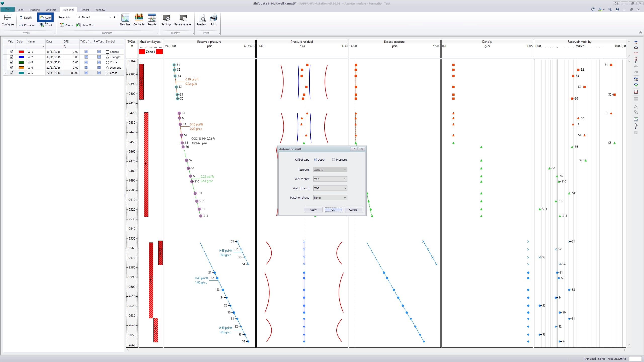
Task: Open the Configure wells tool
Action: coord(8,20)
